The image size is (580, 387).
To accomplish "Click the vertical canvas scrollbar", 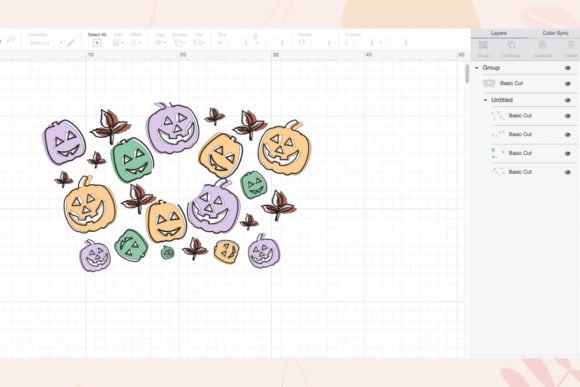I will [x=467, y=74].
